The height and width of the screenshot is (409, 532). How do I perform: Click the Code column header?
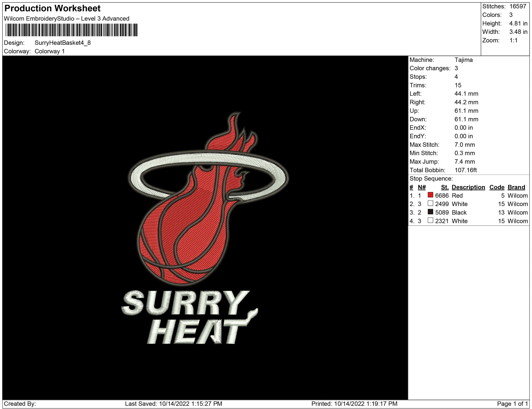(x=497, y=187)
